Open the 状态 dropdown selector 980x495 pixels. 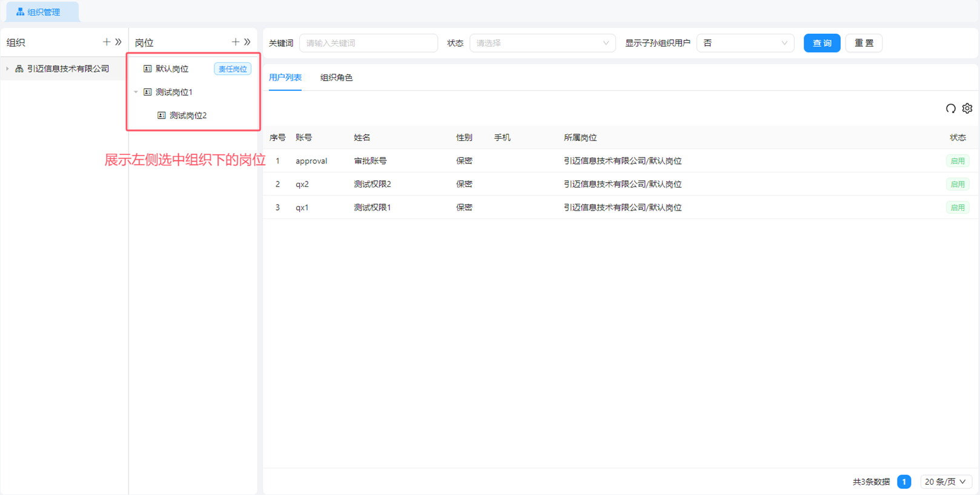point(542,43)
